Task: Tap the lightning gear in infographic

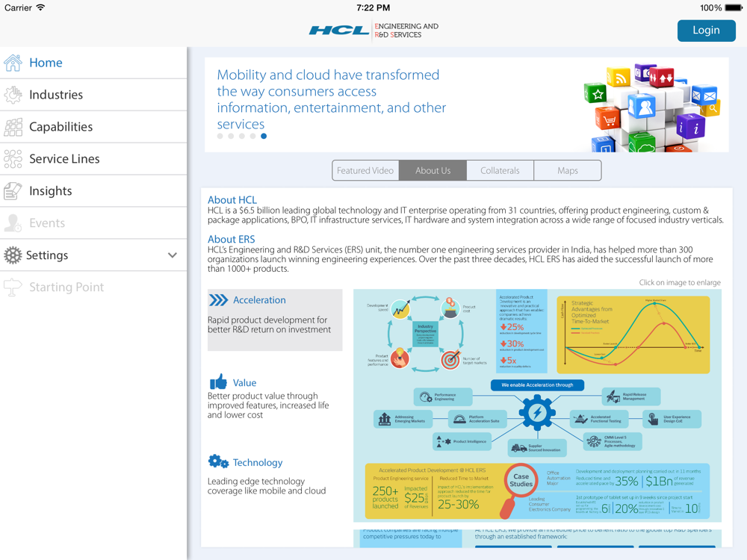Action: click(x=537, y=412)
